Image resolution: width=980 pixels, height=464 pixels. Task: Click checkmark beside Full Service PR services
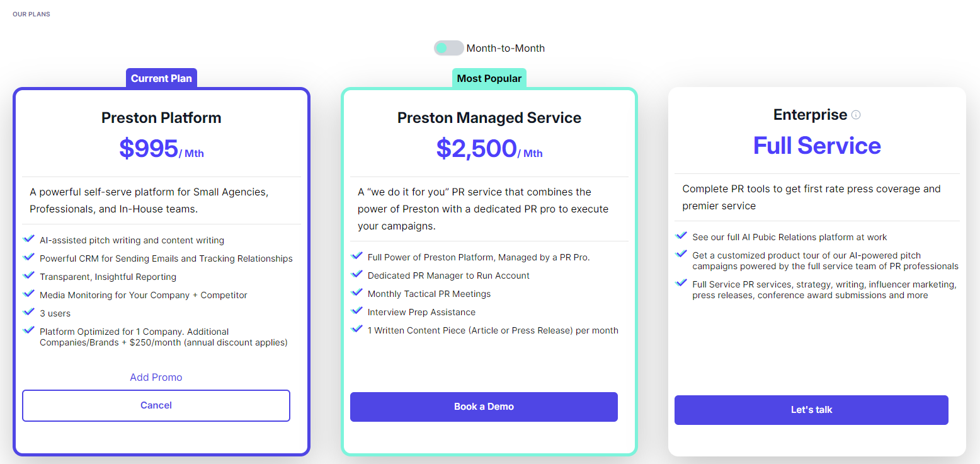click(x=681, y=283)
